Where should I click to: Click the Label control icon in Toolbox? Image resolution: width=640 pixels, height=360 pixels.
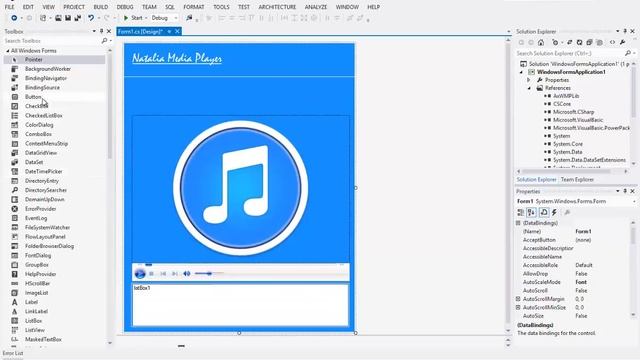[15, 302]
